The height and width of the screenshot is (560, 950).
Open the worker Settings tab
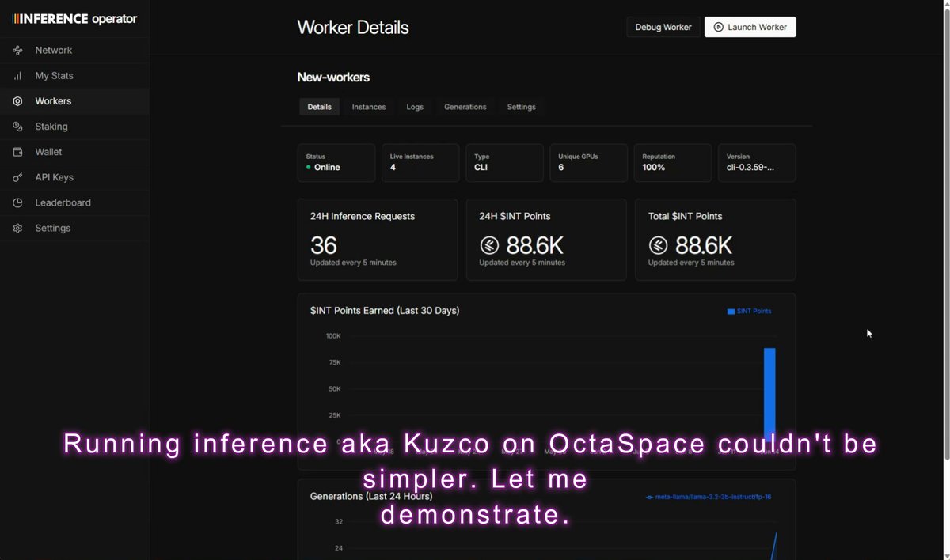pos(521,107)
